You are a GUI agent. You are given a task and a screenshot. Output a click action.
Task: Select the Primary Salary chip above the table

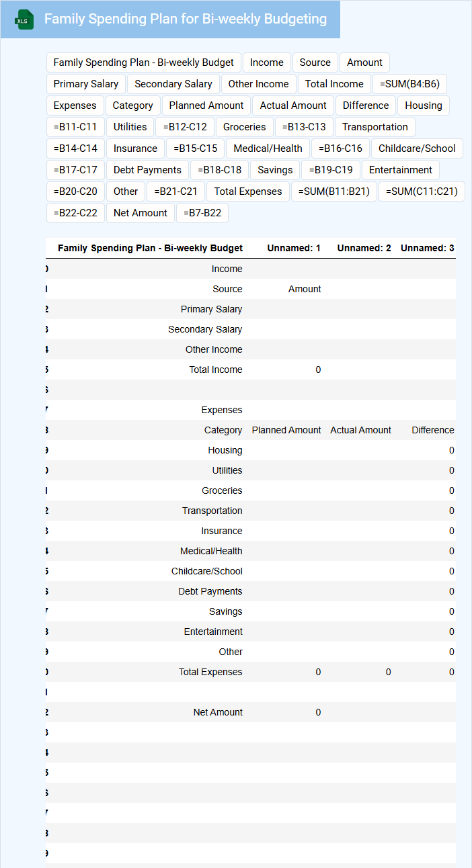point(86,84)
